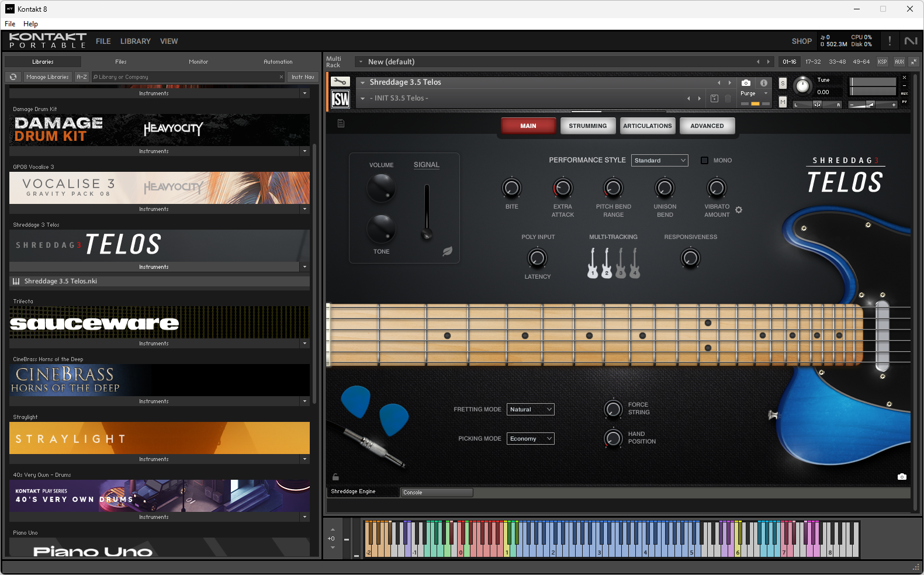This screenshot has height=575, width=924.
Task: Toggle the small AUX label in instrument header
Action: tap(904, 93)
